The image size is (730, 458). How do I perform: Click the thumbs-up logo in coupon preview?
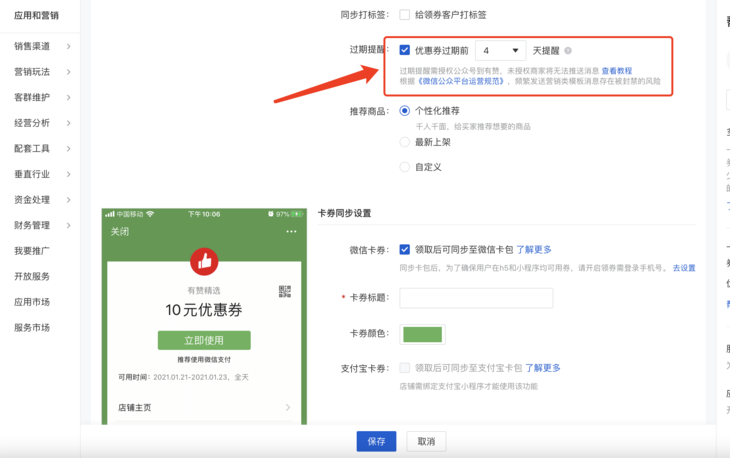tap(204, 262)
